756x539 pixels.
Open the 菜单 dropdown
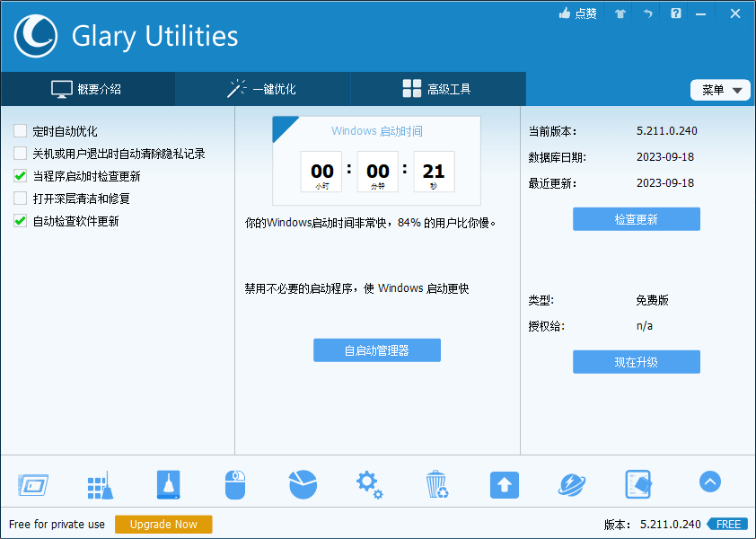click(x=720, y=90)
